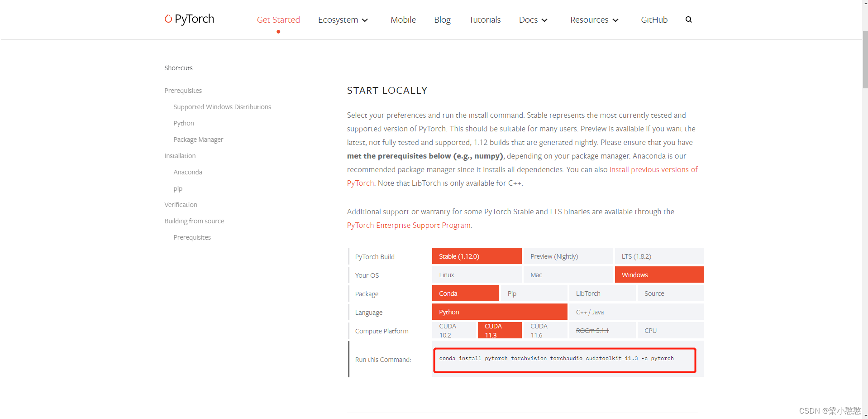Choose Python as the language
This screenshot has width=868, height=419.
click(x=500, y=312)
